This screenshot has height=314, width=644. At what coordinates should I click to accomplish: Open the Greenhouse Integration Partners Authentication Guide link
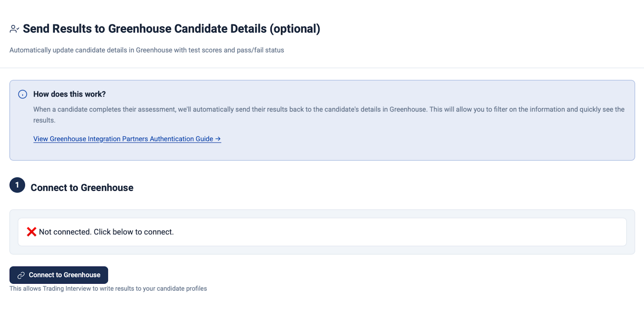tap(123, 139)
